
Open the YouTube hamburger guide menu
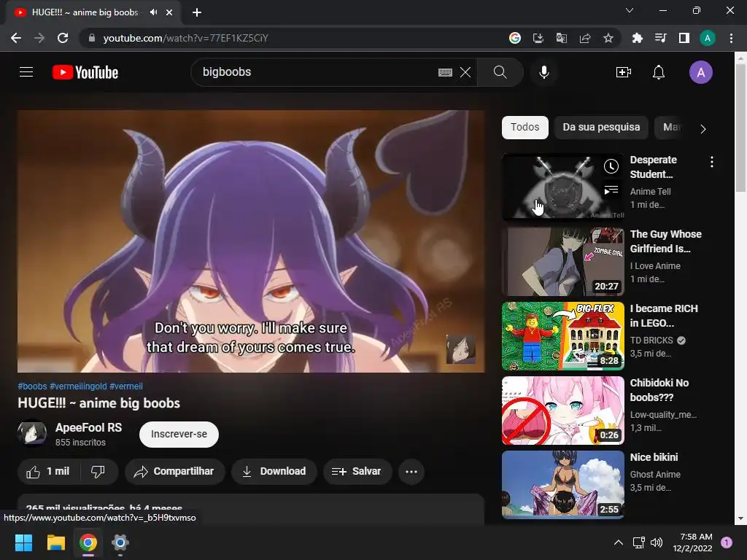click(26, 72)
